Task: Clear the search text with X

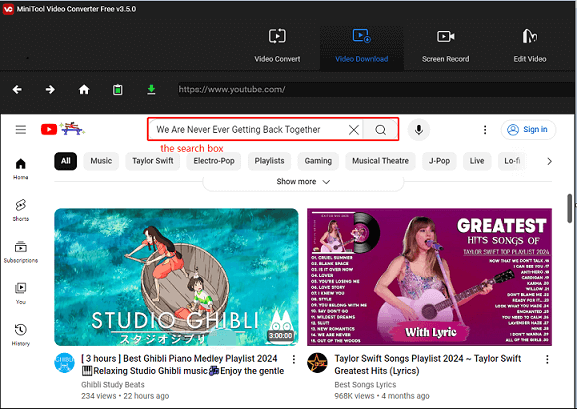Action: point(354,130)
